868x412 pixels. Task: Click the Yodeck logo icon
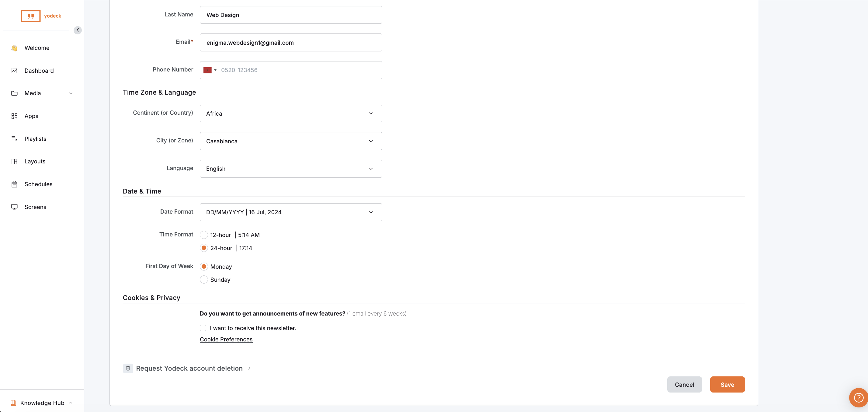pyautogui.click(x=31, y=16)
